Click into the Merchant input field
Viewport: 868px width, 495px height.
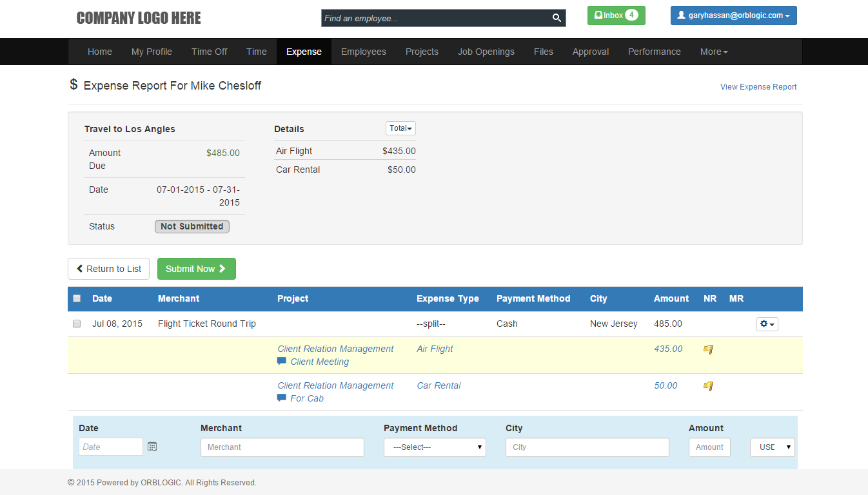coord(282,447)
